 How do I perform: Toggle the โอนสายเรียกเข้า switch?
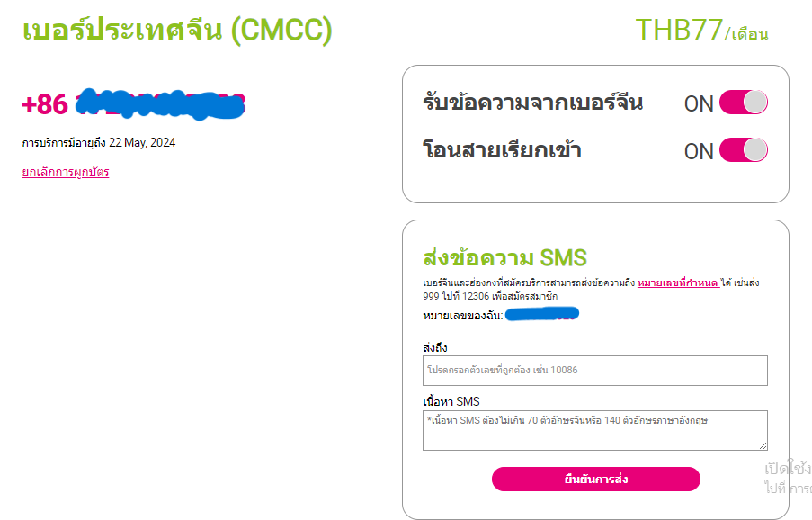(743, 149)
